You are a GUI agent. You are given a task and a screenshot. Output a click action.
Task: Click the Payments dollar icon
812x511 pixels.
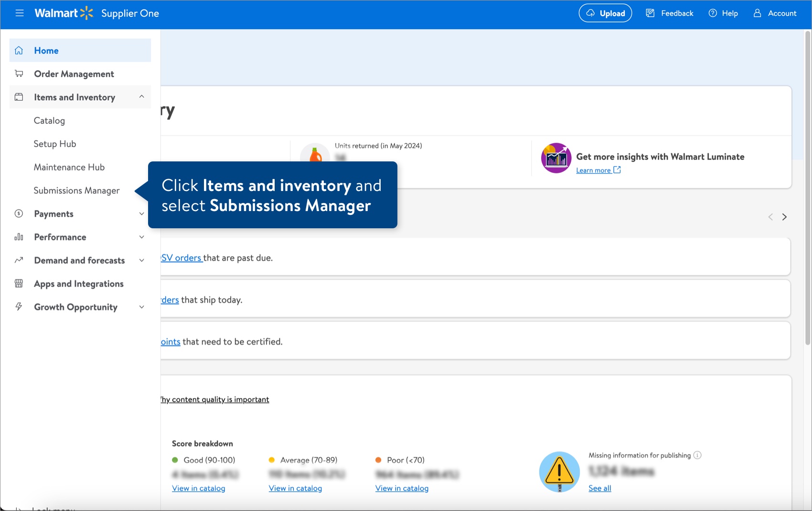pos(19,213)
